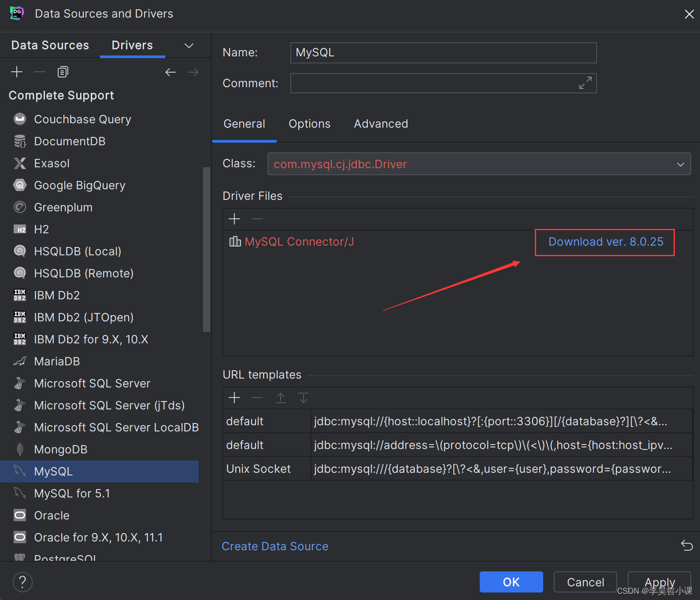Image resolution: width=700 pixels, height=600 pixels.
Task: Click the Cancel button
Action: (585, 582)
